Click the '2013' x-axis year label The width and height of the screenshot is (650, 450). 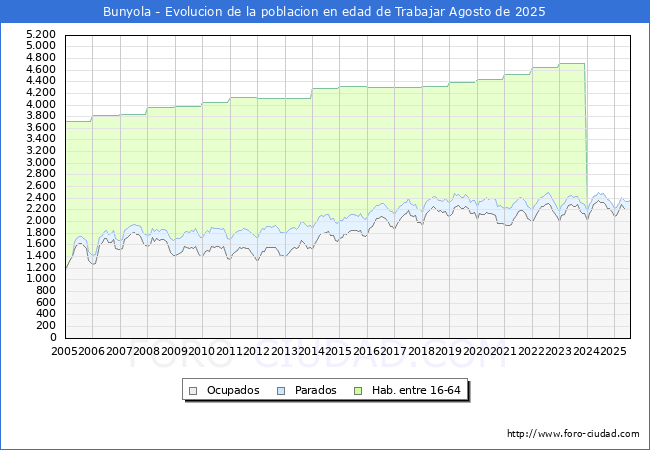(x=284, y=351)
